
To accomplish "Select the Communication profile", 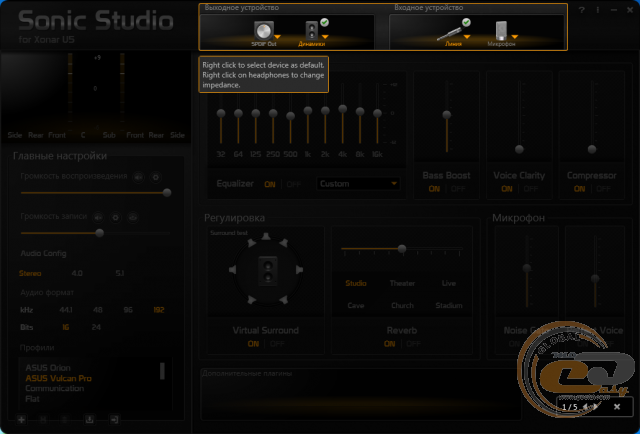I will (55, 389).
